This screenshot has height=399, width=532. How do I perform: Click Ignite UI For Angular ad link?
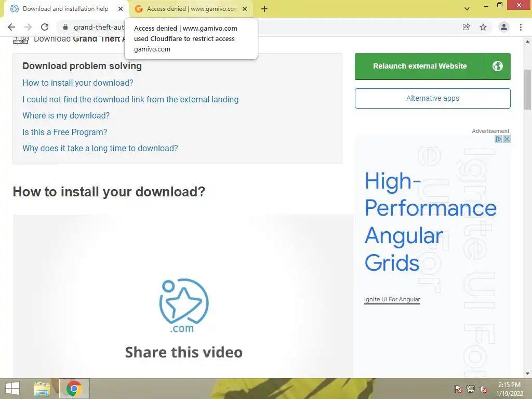392,299
